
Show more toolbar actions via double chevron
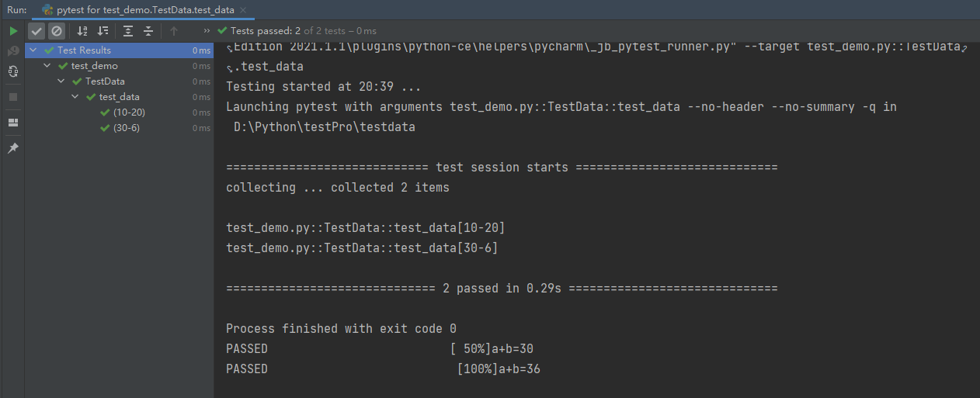(x=207, y=31)
